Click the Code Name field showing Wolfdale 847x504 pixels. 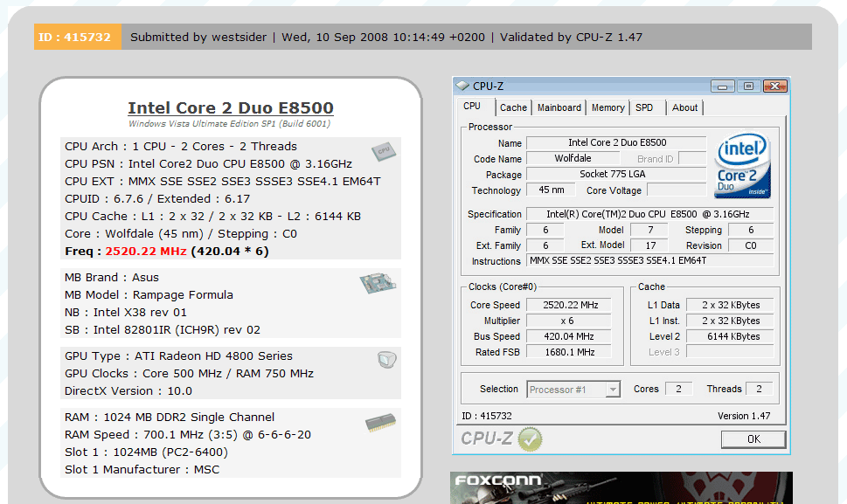pos(573,158)
